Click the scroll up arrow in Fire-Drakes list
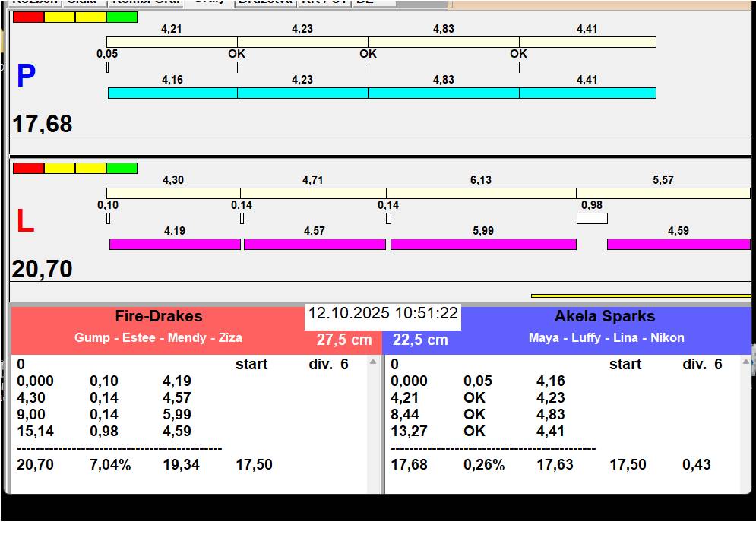The image size is (756, 544). [x=373, y=362]
